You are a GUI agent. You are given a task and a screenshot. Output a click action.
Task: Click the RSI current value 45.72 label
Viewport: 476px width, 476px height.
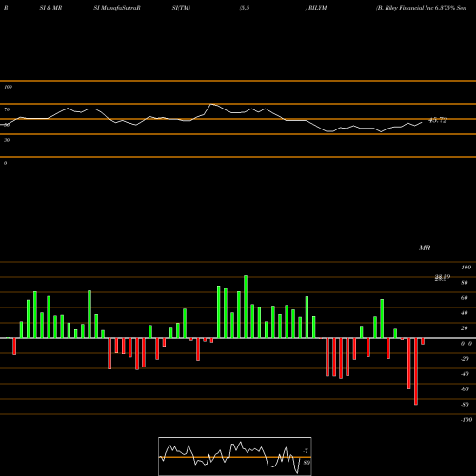pyautogui.click(x=438, y=120)
